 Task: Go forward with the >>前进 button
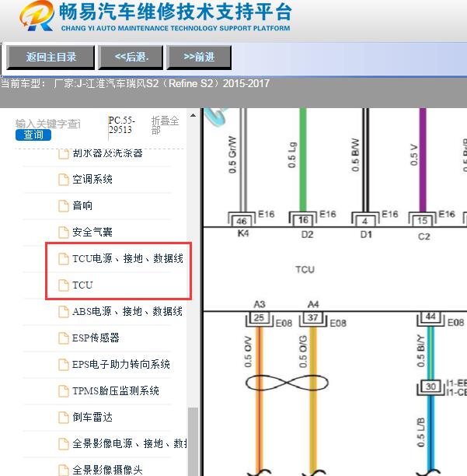point(199,58)
